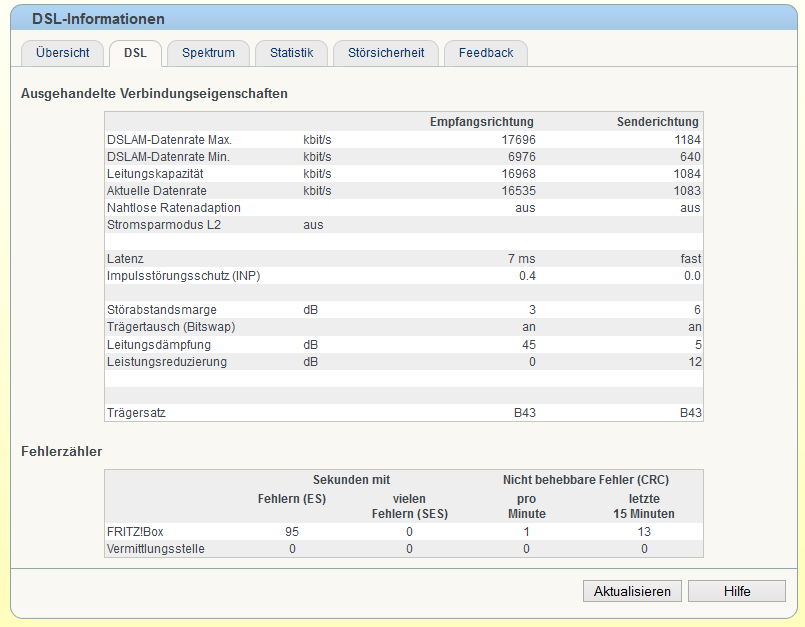Image resolution: width=805 pixels, height=627 pixels.
Task: Open the Störsicherheit tab
Action: tap(386, 53)
